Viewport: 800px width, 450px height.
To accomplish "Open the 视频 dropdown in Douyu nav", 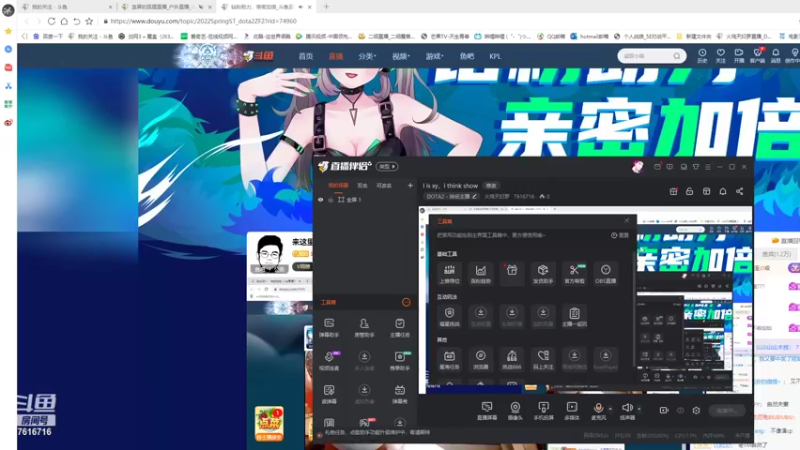I will click(x=401, y=56).
